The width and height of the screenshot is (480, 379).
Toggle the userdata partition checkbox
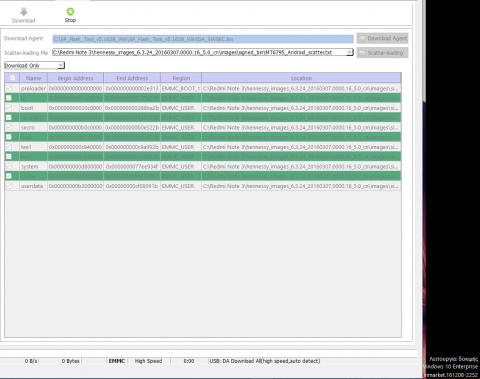click(x=9, y=186)
